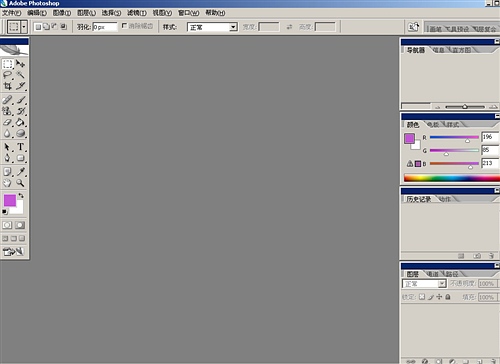Toggle the anti-alias checkbox in options bar

coord(125,26)
